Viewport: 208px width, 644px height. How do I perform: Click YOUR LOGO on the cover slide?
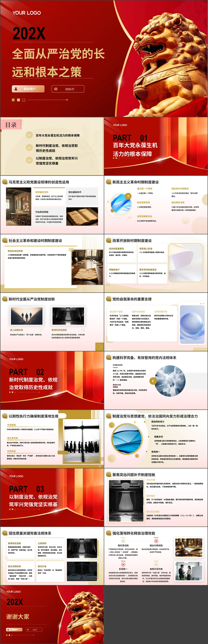(26, 13)
